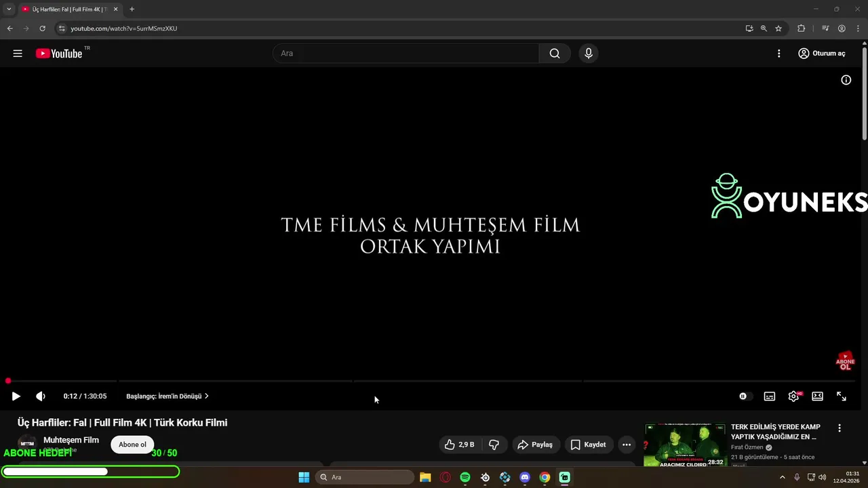Screen dimensions: 868x488
Task: Bookmark this page with the star
Action: pyautogui.click(x=778, y=28)
